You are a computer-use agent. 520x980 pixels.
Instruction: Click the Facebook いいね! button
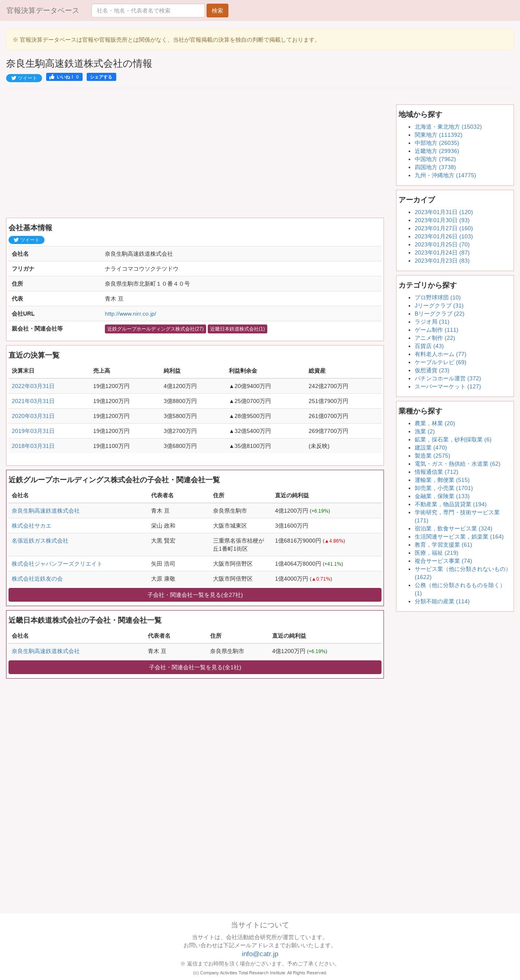(x=64, y=77)
